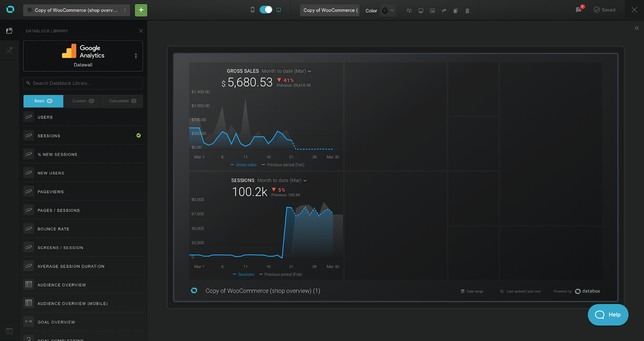Screen dimensions: 644x341
Task: Click 'Last updated just now' refresh
Action: tap(520, 291)
